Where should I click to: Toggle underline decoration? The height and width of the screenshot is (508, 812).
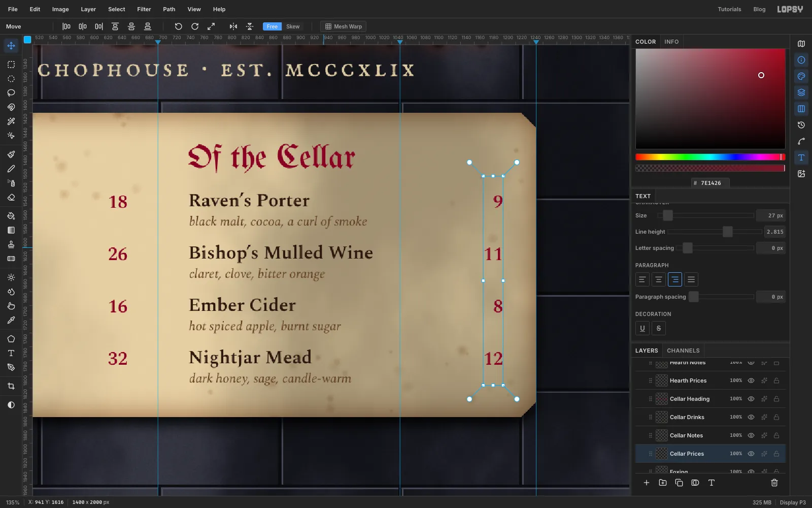[x=642, y=328]
